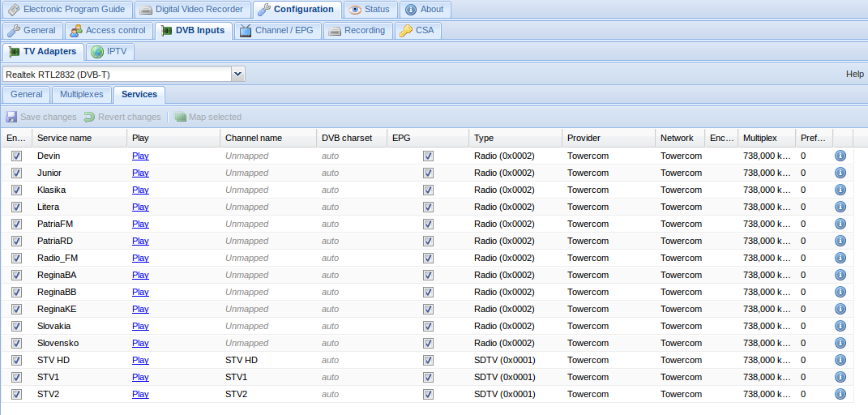Open the Electronic Program Guide tab

tap(66, 10)
